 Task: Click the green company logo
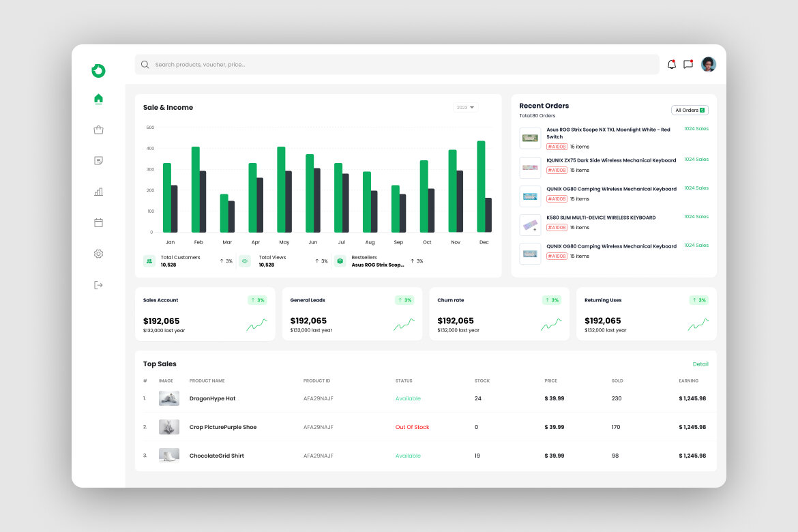(98, 71)
